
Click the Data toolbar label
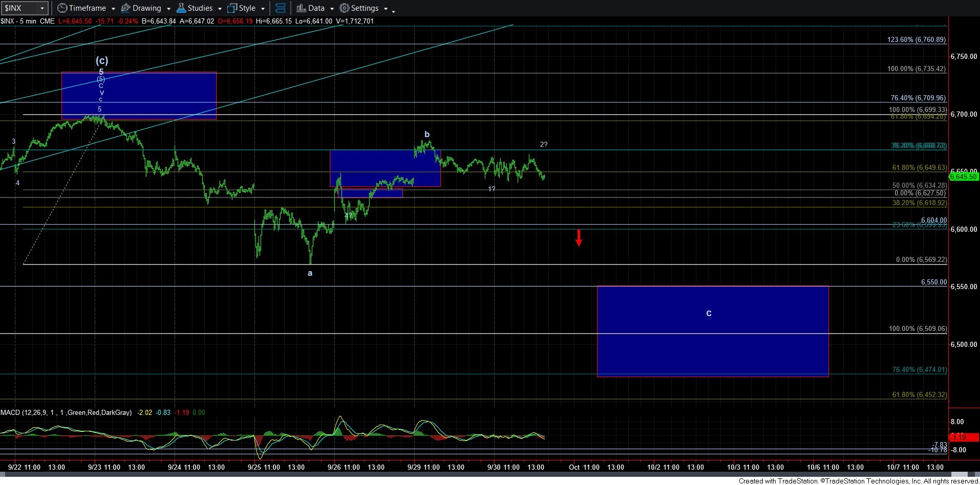point(316,8)
